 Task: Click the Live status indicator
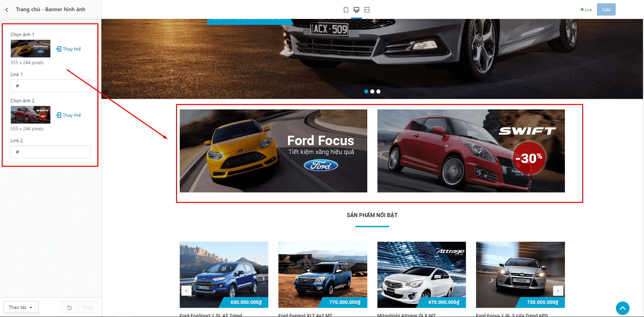click(x=586, y=10)
